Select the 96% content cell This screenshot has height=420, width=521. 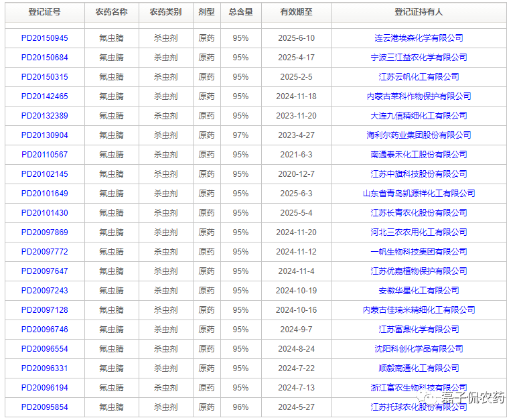click(240, 407)
